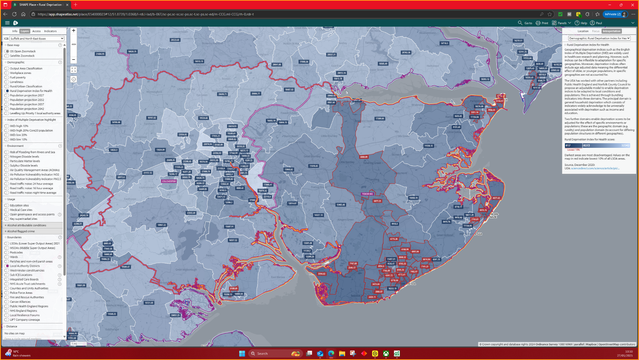Click info icon beside Environment heading
Screen dimensions: 639x360
60,146
